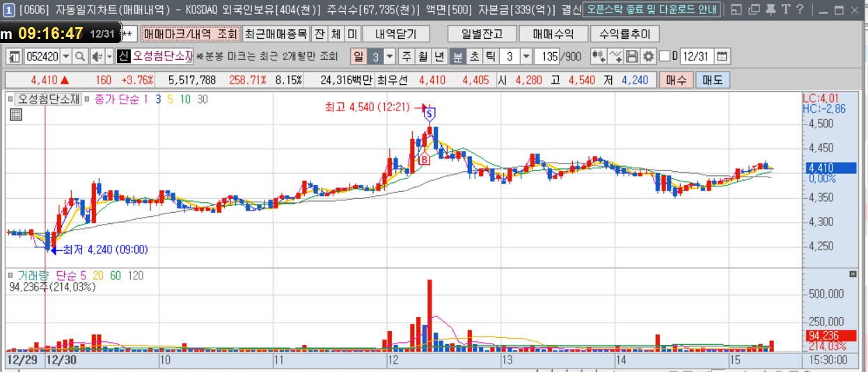Click the B buy marker on chart
Viewport: 868px width, 372px height.
(424, 159)
